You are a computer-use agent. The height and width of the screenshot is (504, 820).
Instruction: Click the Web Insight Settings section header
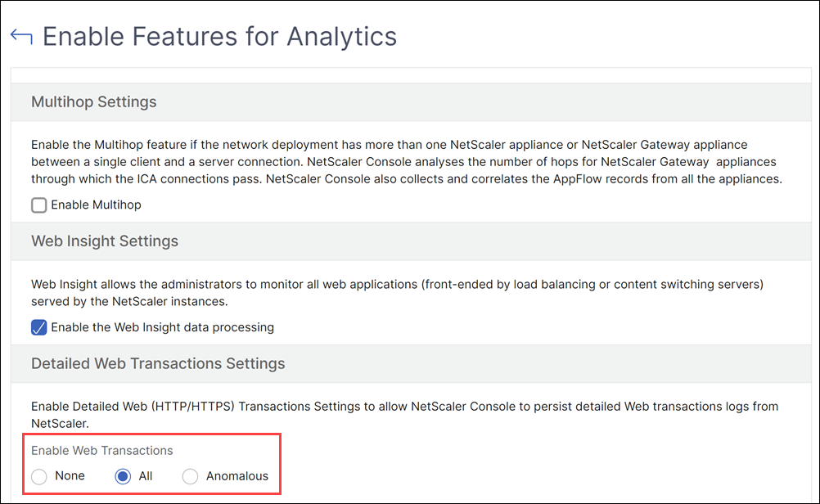pos(411,241)
